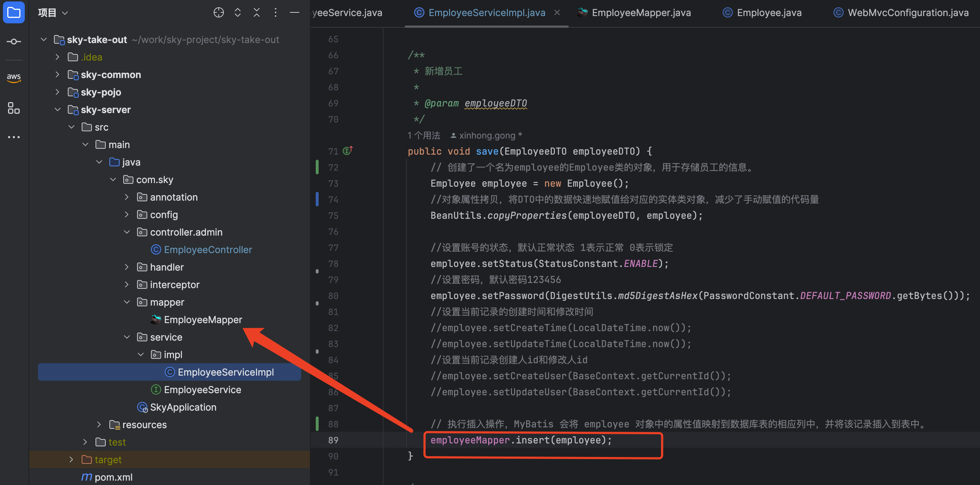Expand the resources folder

pyautogui.click(x=99, y=424)
